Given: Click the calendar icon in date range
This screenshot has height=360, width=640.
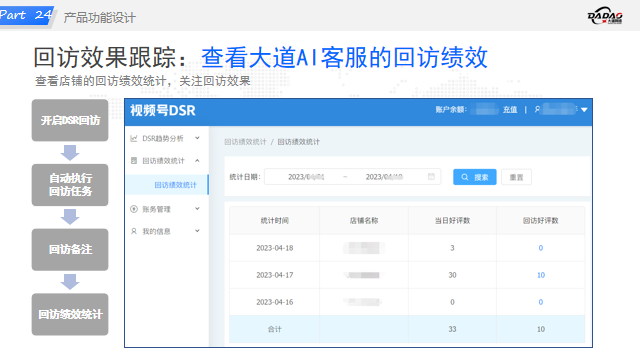Looking at the screenshot, I should tap(431, 176).
